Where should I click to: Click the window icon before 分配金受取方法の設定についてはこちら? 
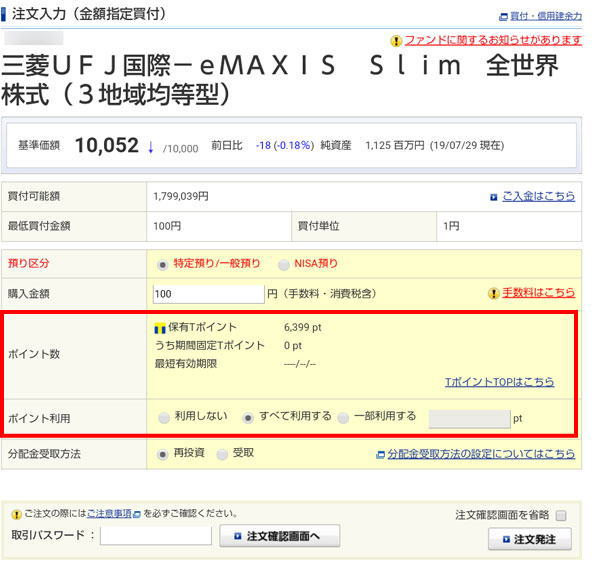click(380, 454)
